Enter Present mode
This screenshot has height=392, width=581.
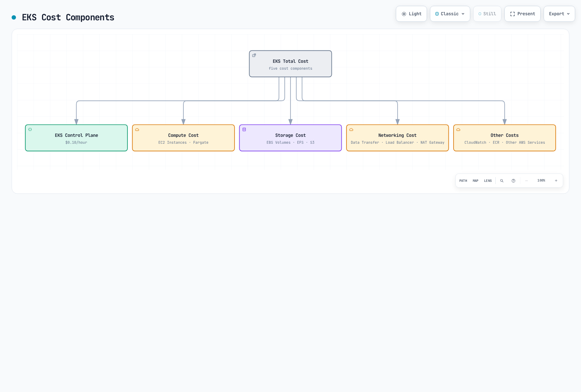(x=523, y=14)
